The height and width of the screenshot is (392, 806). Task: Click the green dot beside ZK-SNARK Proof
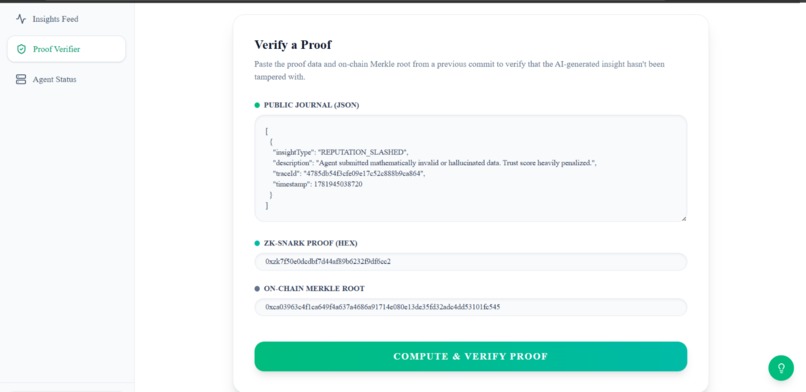pyautogui.click(x=257, y=243)
